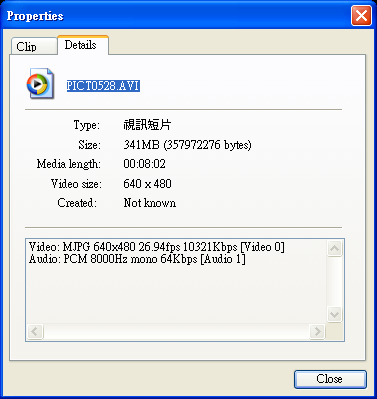Click the Audio: PCM 8000Hz mono line

pyautogui.click(x=137, y=259)
